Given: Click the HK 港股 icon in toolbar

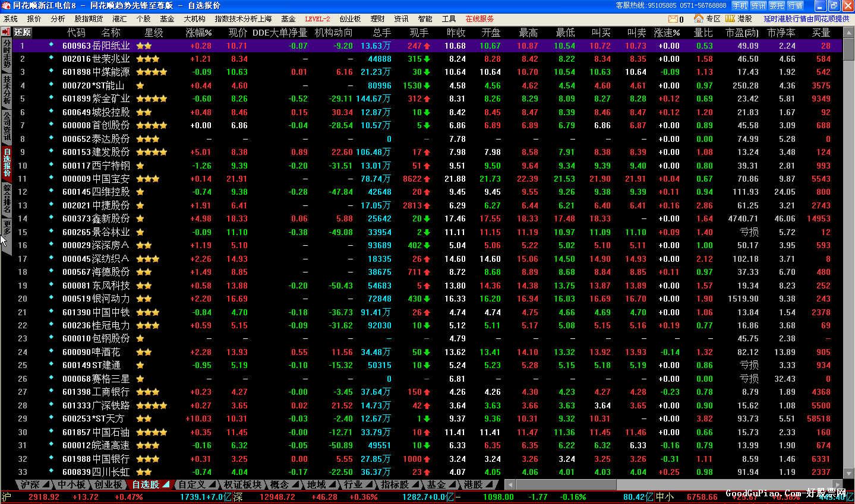Looking at the screenshot, I should click(x=731, y=19).
